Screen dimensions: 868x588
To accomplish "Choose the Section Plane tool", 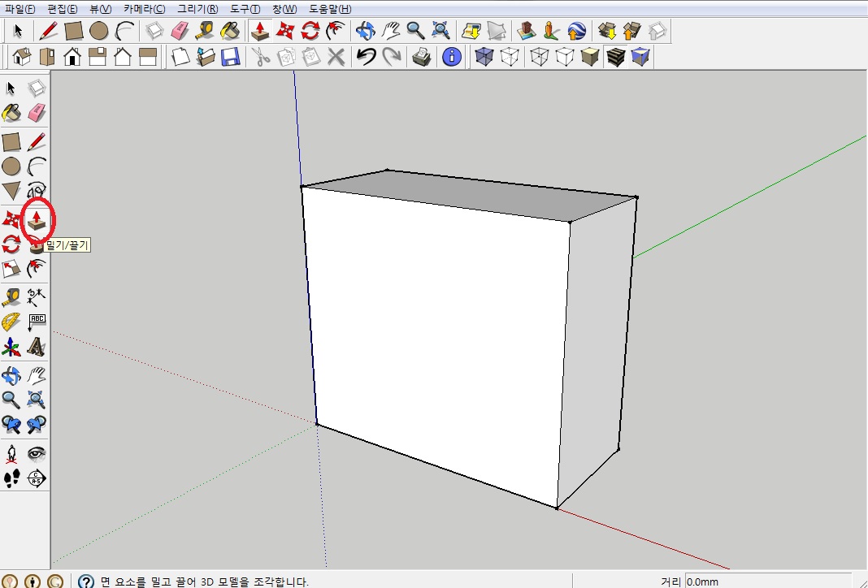I will 37,478.
